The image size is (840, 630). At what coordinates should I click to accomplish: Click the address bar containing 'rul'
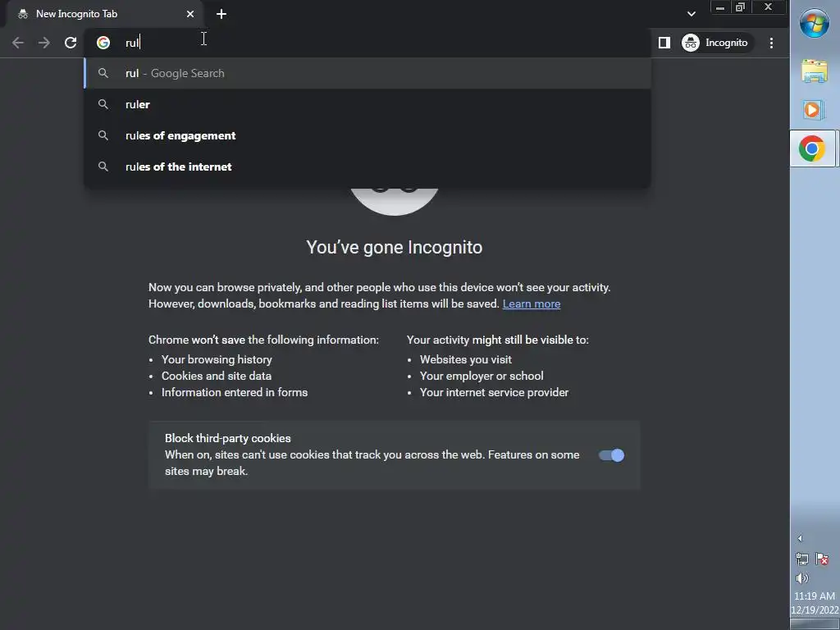(x=367, y=43)
